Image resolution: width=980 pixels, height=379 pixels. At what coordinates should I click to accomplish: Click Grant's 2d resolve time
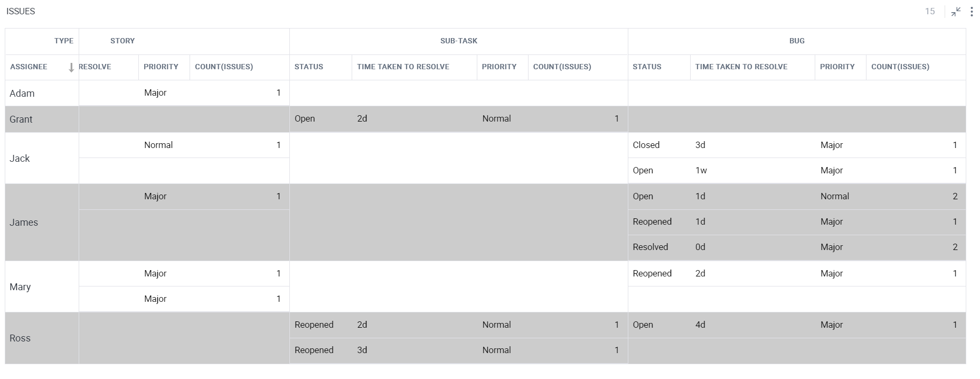coord(362,118)
